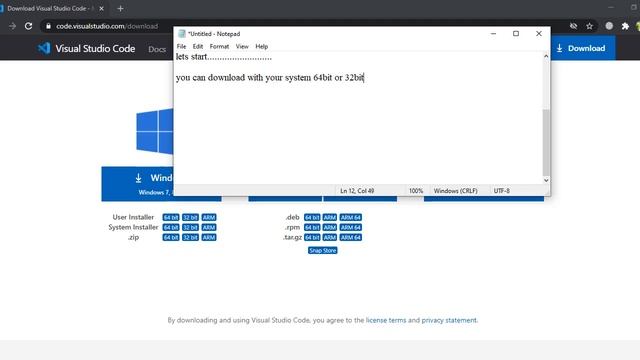
Task: Click the 'Ln 12, Col 49' status entry
Action: tap(357, 191)
